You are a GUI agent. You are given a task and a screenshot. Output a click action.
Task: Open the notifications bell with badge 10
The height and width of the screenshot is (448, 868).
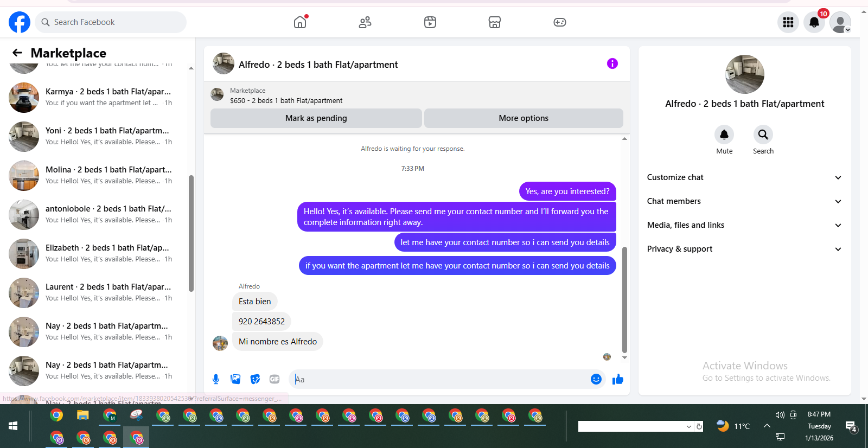[814, 22]
